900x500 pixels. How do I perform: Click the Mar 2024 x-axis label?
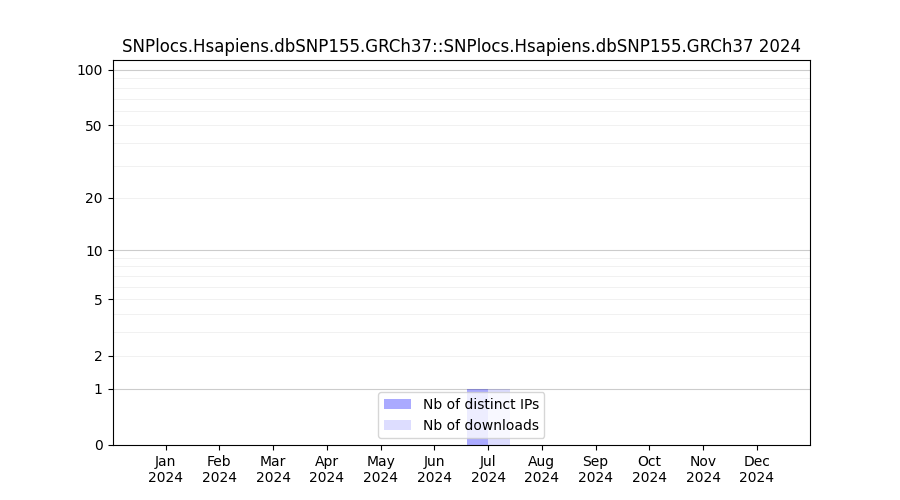pyautogui.click(x=273, y=469)
